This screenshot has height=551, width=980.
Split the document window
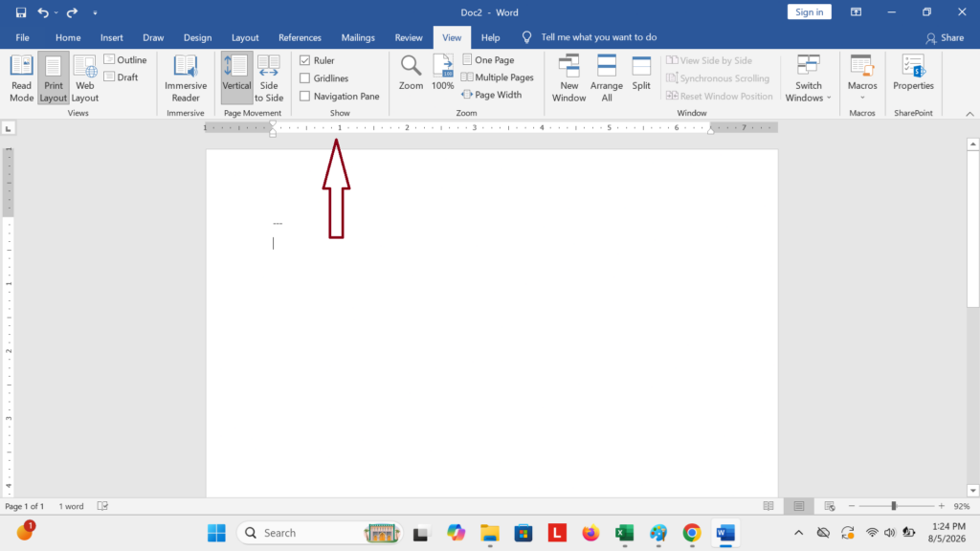click(641, 73)
